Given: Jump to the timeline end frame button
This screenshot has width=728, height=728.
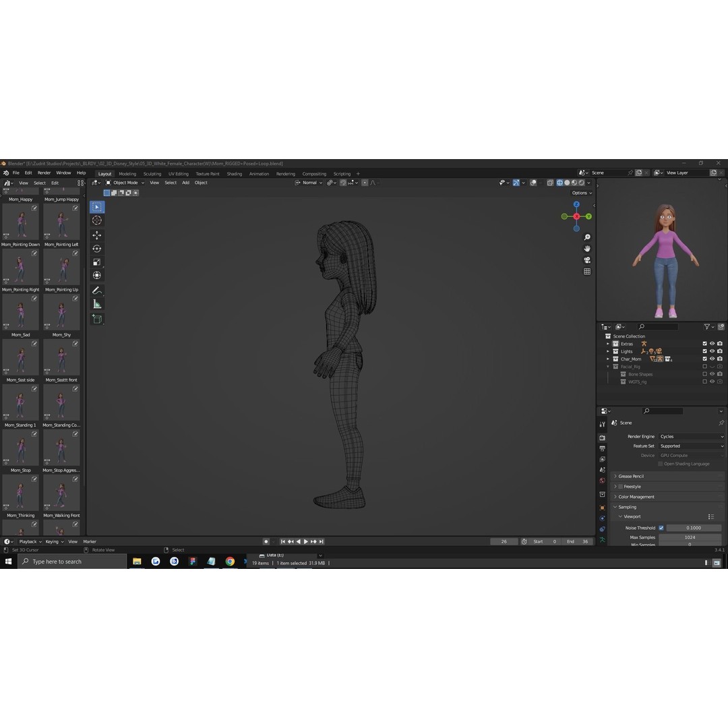Looking at the screenshot, I should click(x=322, y=542).
